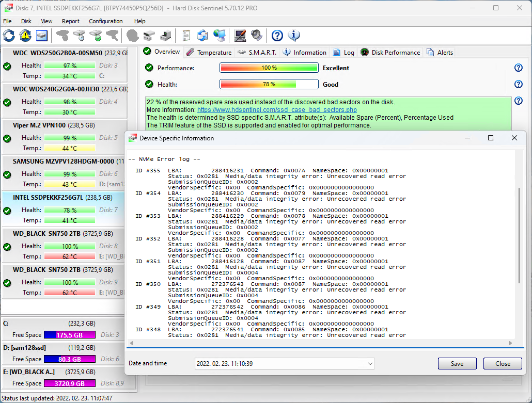
Task: Click the 44 °C temperature bar of Viper M.2
Action: point(70,148)
